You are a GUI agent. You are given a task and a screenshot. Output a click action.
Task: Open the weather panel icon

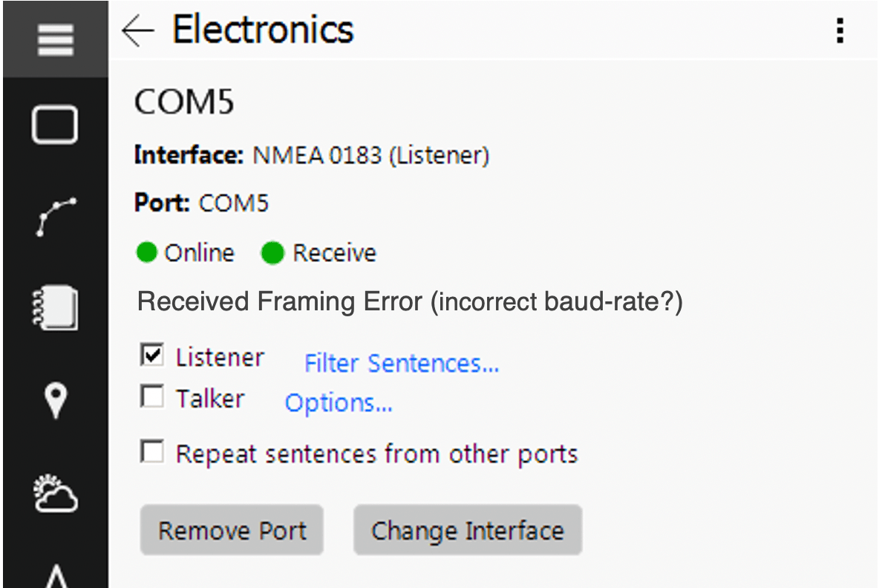point(55,494)
